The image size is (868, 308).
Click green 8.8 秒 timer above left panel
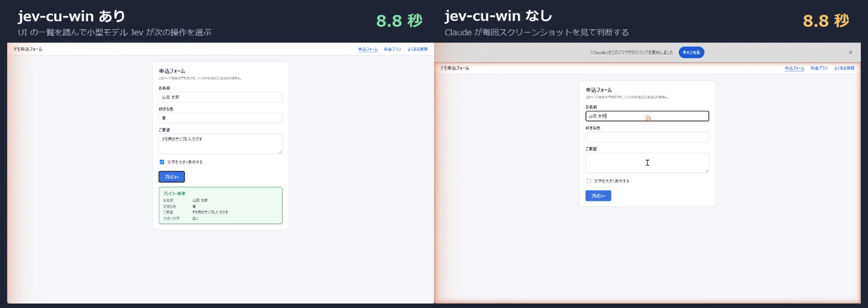coord(400,20)
